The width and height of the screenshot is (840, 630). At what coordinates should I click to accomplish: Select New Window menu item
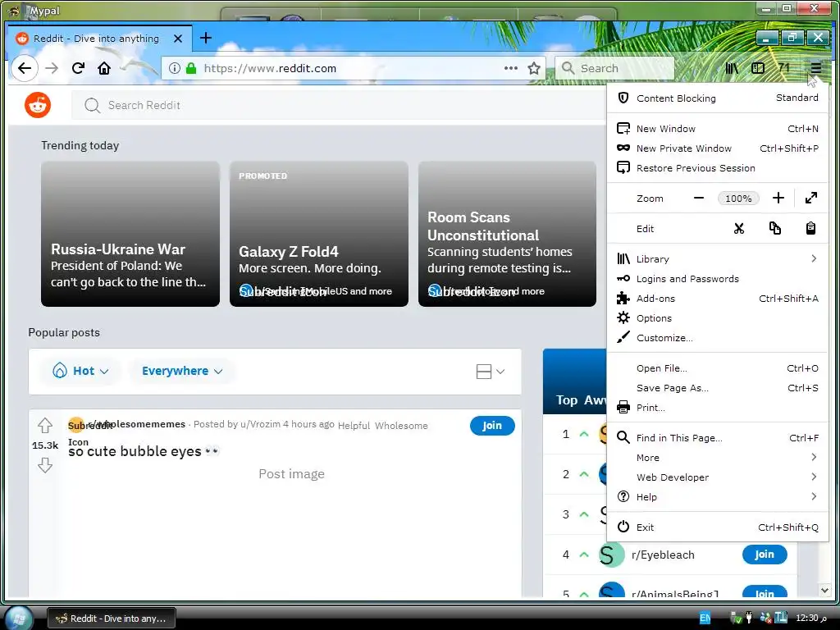point(718,129)
